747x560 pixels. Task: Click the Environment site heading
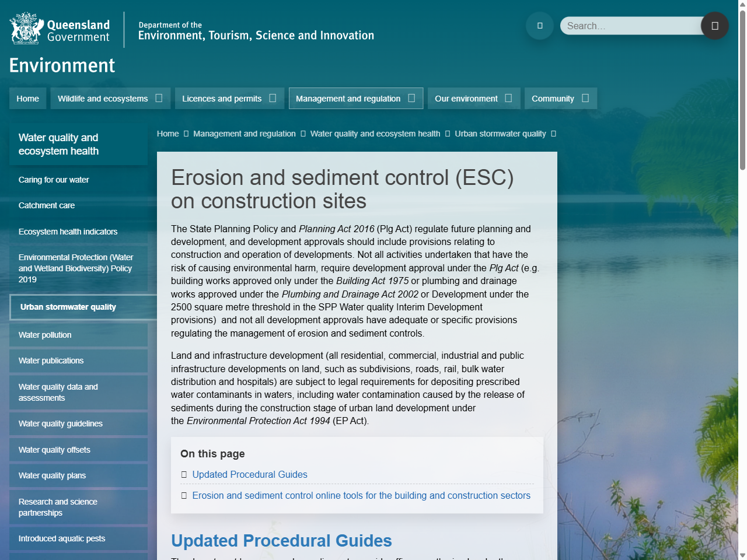(x=62, y=65)
